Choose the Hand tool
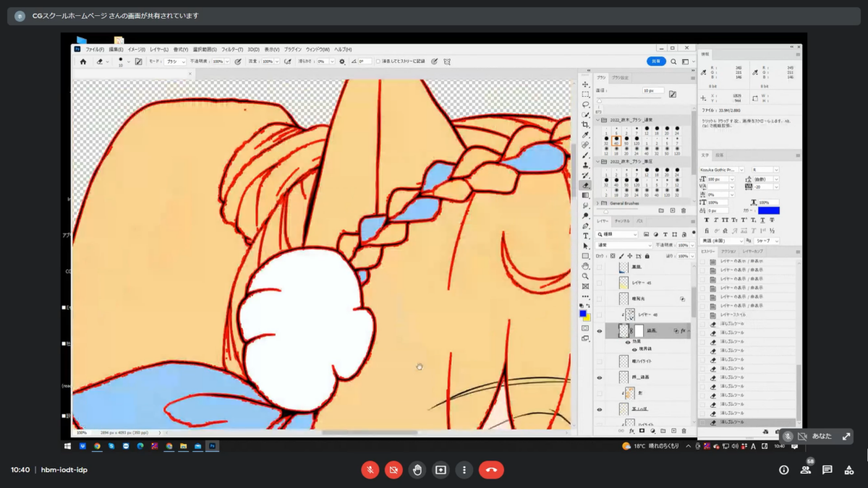This screenshot has width=868, height=488. tap(585, 266)
